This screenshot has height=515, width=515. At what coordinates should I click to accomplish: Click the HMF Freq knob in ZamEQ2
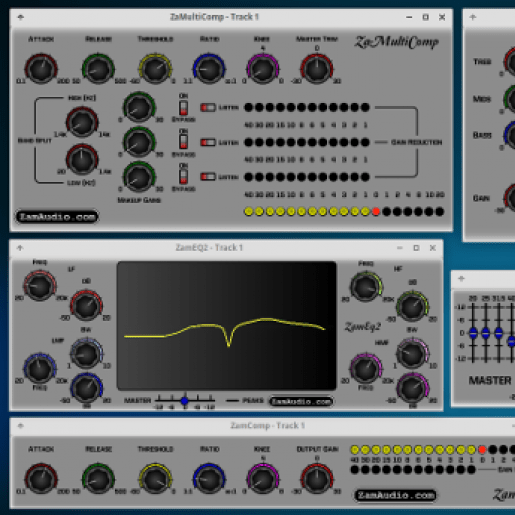tap(366, 369)
